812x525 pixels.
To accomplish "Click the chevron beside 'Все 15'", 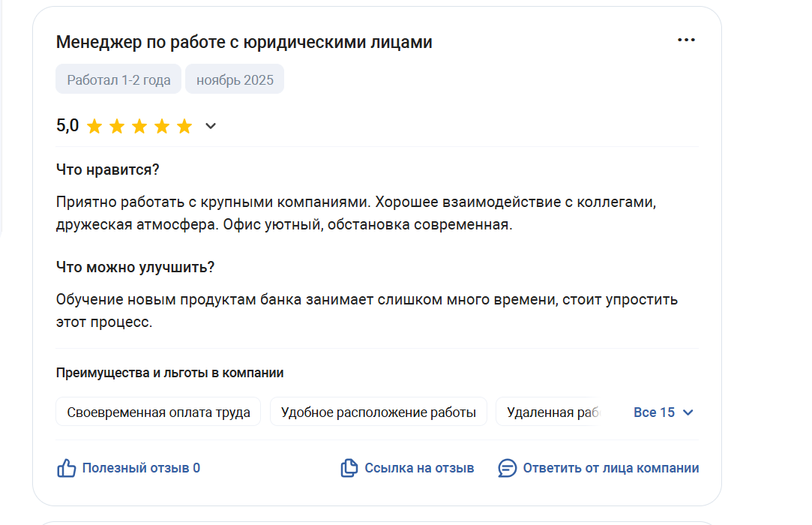I will (x=688, y=412).
